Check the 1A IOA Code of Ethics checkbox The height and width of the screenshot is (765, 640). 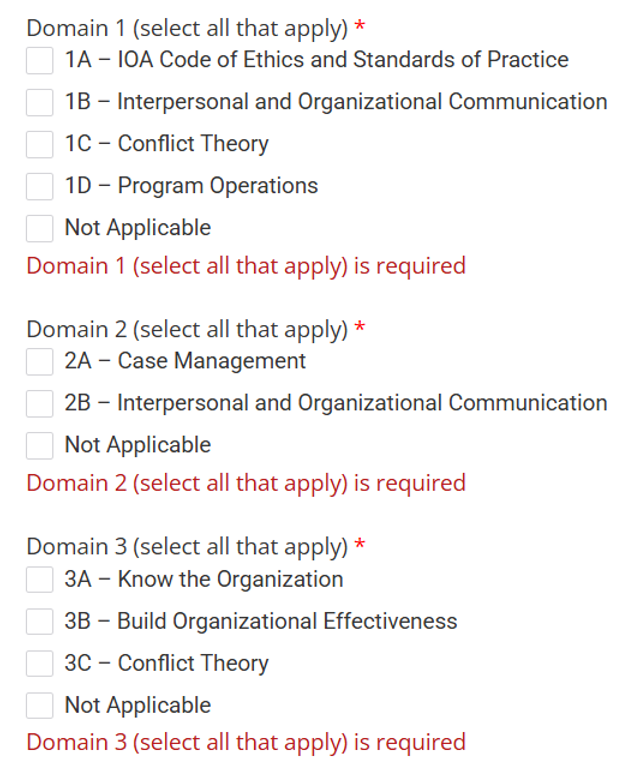pos(39,60)
